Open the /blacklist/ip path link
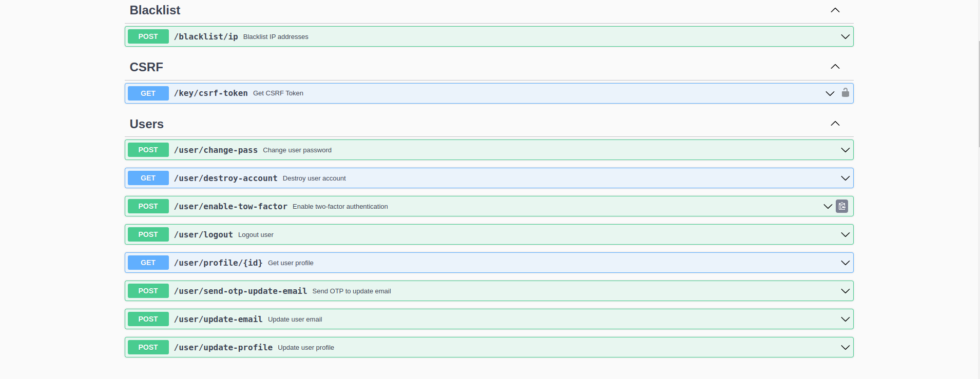Screen dimensions: 980x379 point(206,36)
